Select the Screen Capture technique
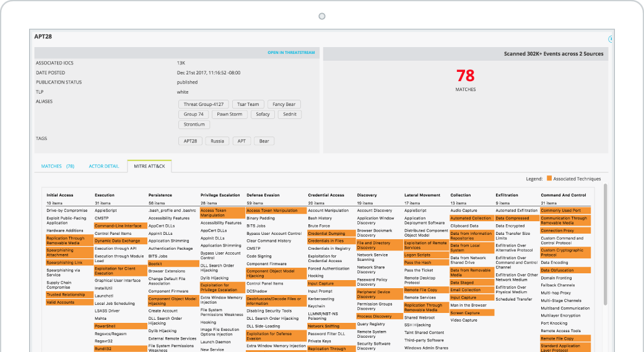Image resolution: width=644 pixels, height=352 pixels. click(x=472, y=312)
